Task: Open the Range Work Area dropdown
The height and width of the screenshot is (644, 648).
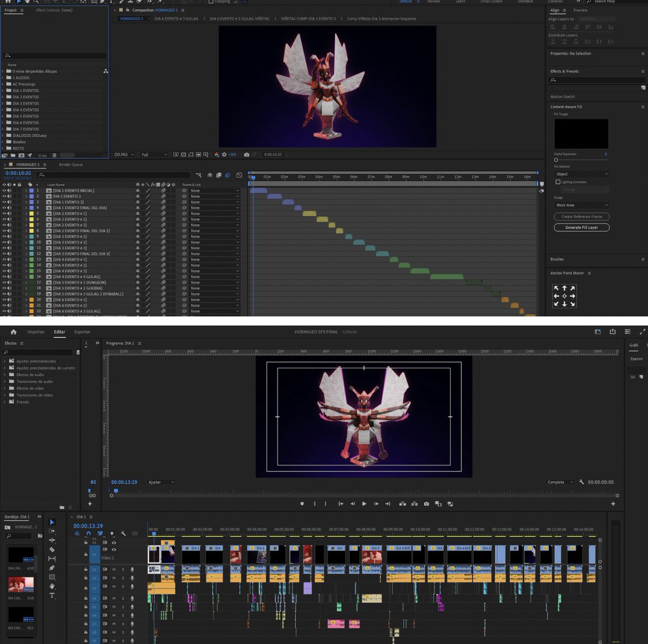Action: pos(581,205)
